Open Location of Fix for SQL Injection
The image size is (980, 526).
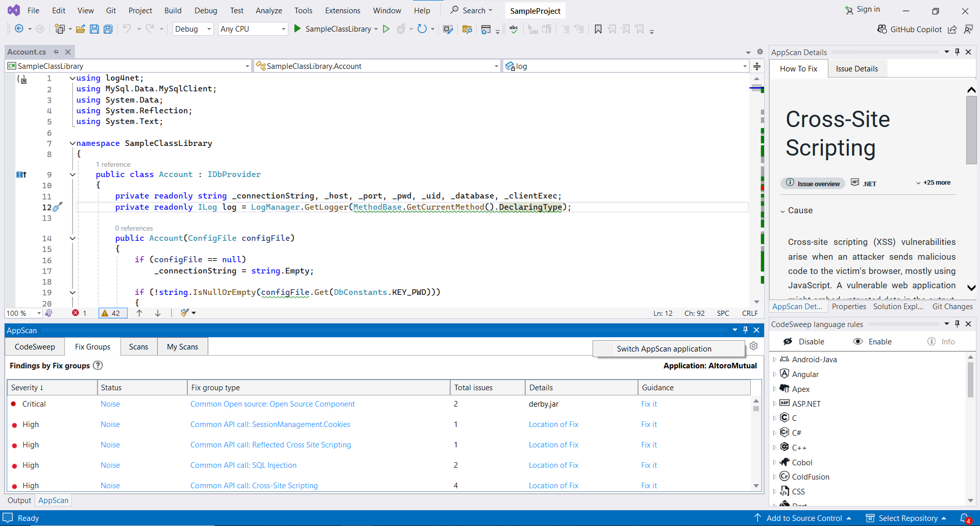553,465
